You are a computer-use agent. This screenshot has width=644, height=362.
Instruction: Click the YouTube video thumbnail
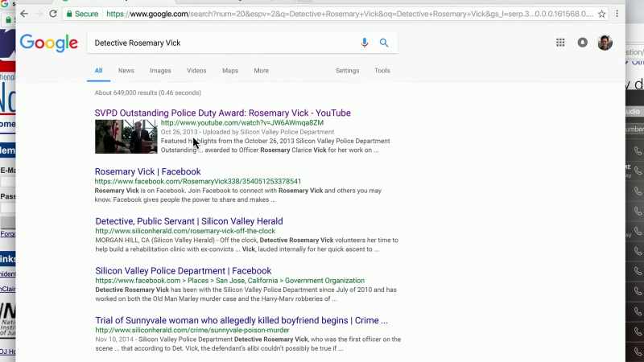126,137
